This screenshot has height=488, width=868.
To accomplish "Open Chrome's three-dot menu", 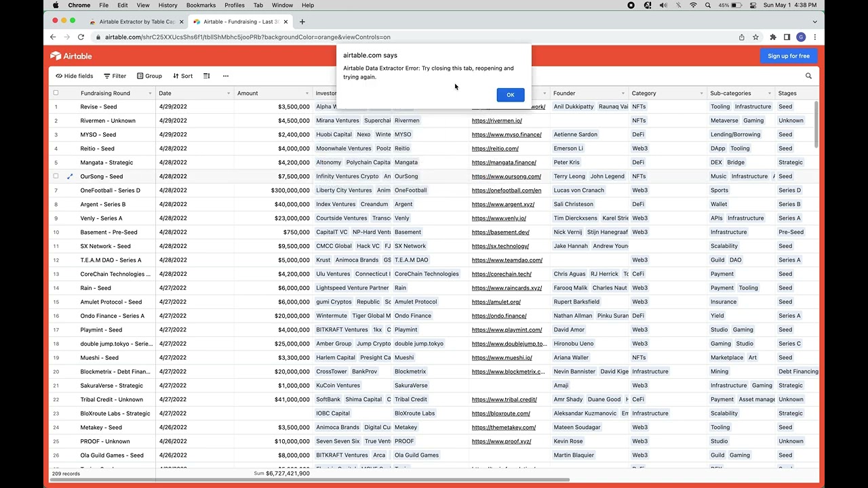I will tap(815, 37).
